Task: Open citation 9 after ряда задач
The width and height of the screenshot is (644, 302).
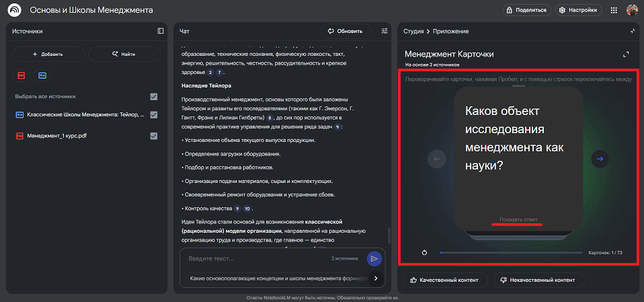Action: click(337, 127)
